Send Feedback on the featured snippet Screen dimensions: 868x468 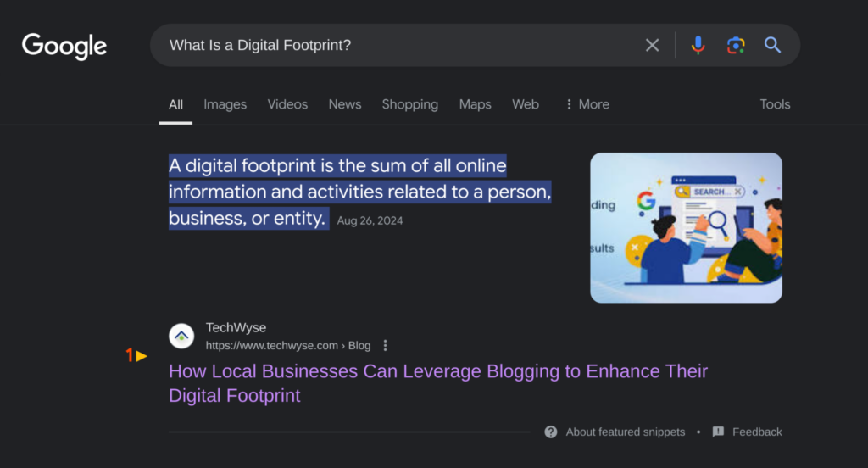coord(757,432)
